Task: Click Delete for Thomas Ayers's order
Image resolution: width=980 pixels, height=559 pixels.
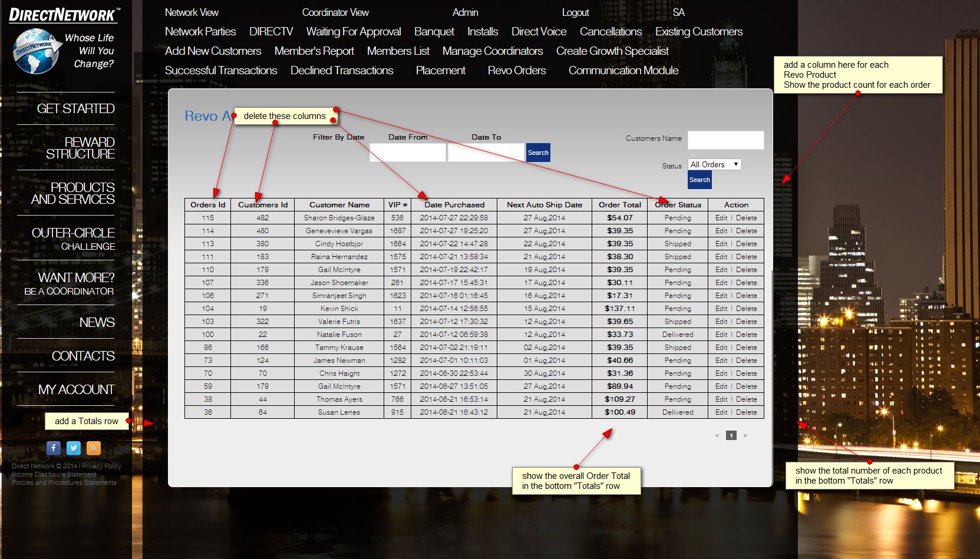Action: (x=747, y=399)
